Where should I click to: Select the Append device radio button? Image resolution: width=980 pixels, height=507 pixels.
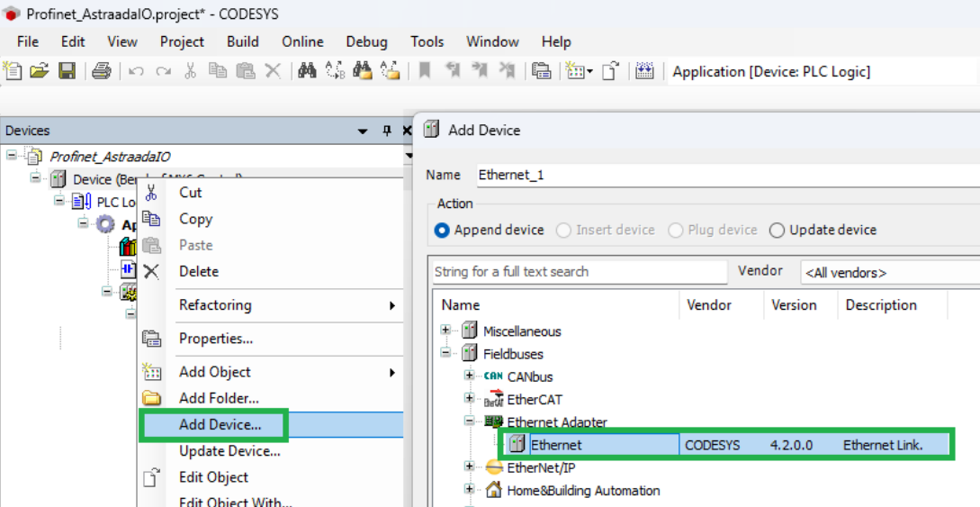coord(441,230)
